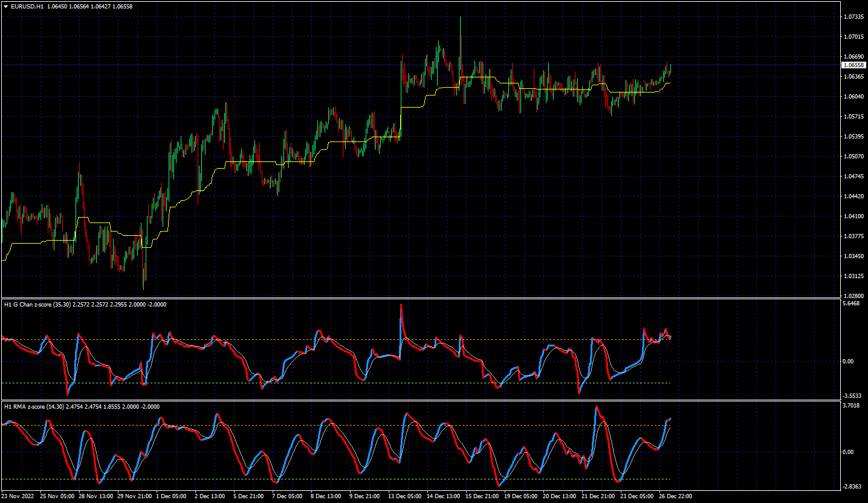
Task: Select the 13 Dec 05:00 time label
Action: pyautogui.click(x=406, y=496)
